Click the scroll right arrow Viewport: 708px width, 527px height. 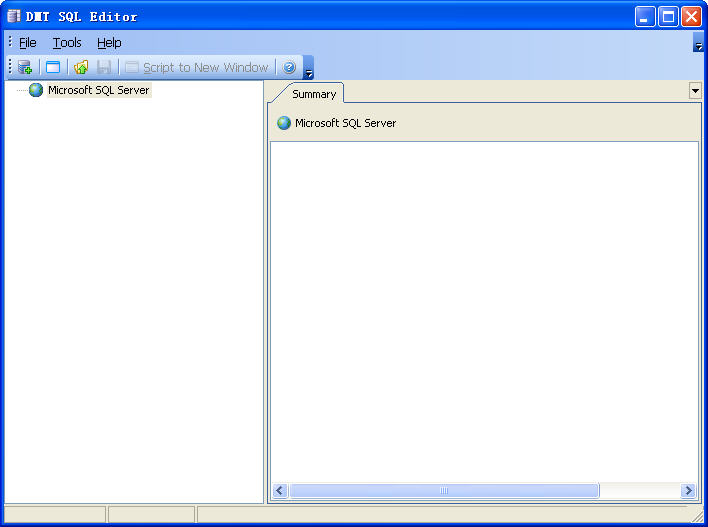688,491
